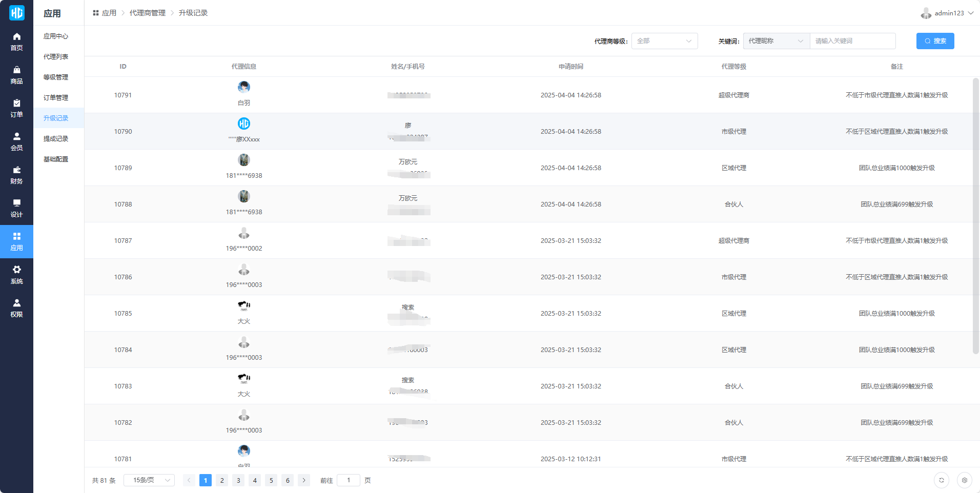Open Permissions (权限) sidebar icon

click(x=16, y=308)
